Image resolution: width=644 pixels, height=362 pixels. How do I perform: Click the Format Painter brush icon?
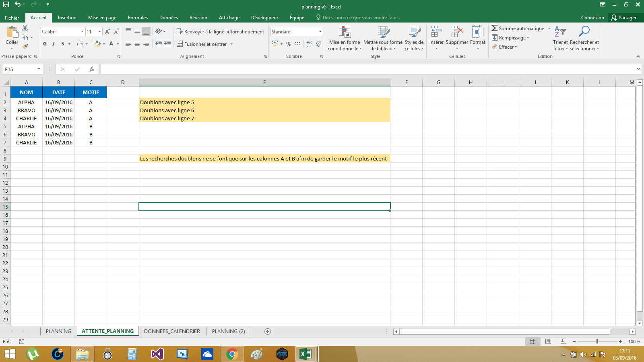click(25, 47)
